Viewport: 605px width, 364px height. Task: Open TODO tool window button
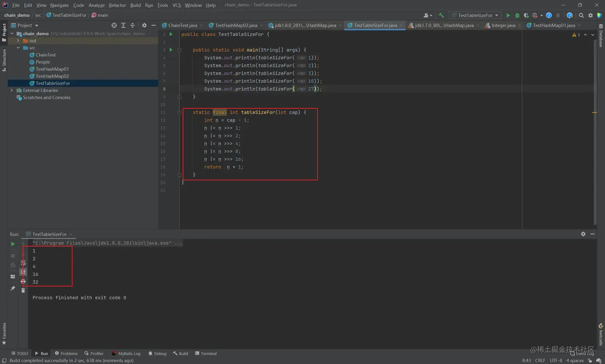tap(20, 354)
